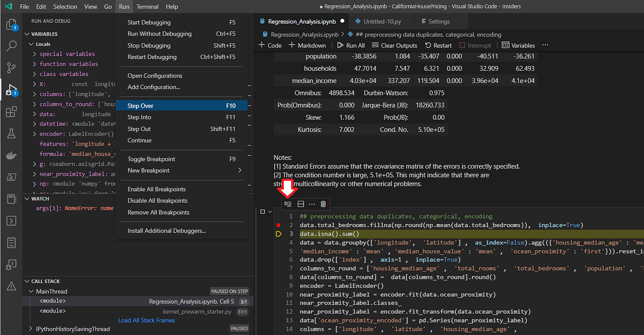Open the Search view in activity bar
The image size is (644, 335).
tap(11, 46)
